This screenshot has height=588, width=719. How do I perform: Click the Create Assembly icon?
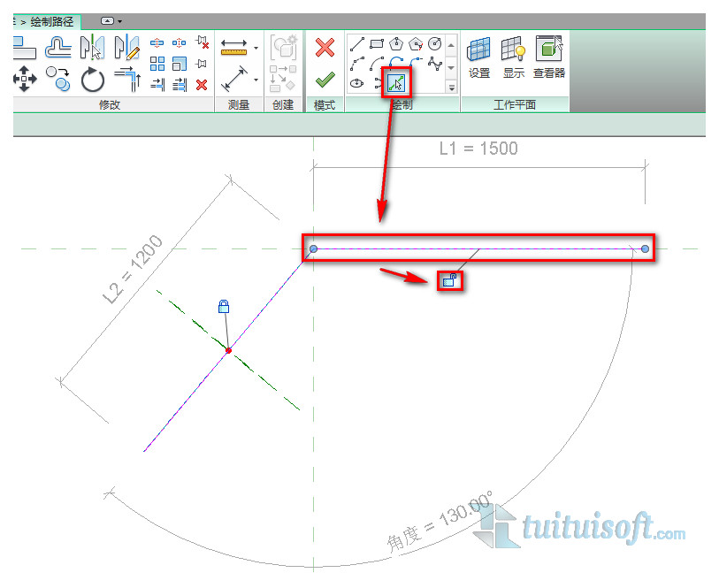click(x=284, y=48)
